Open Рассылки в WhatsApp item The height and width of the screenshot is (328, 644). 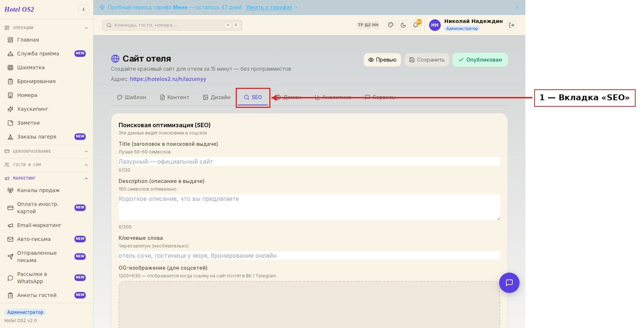coord(46,278)
